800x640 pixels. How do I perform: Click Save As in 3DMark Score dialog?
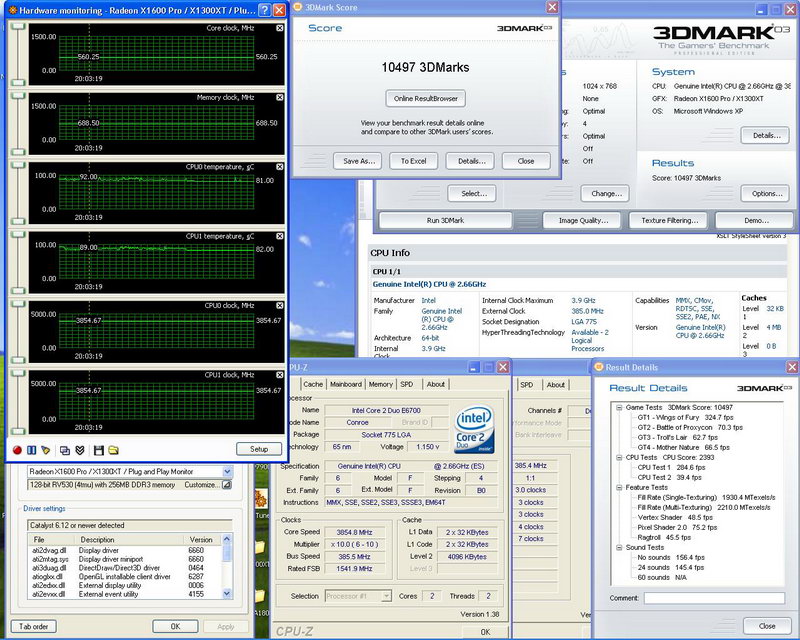pos(359,161)
